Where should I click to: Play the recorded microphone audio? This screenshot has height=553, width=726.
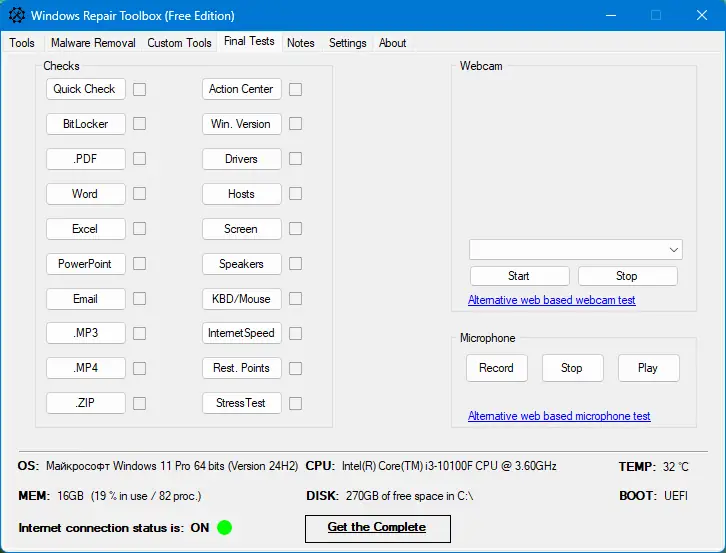click(648, 368)
